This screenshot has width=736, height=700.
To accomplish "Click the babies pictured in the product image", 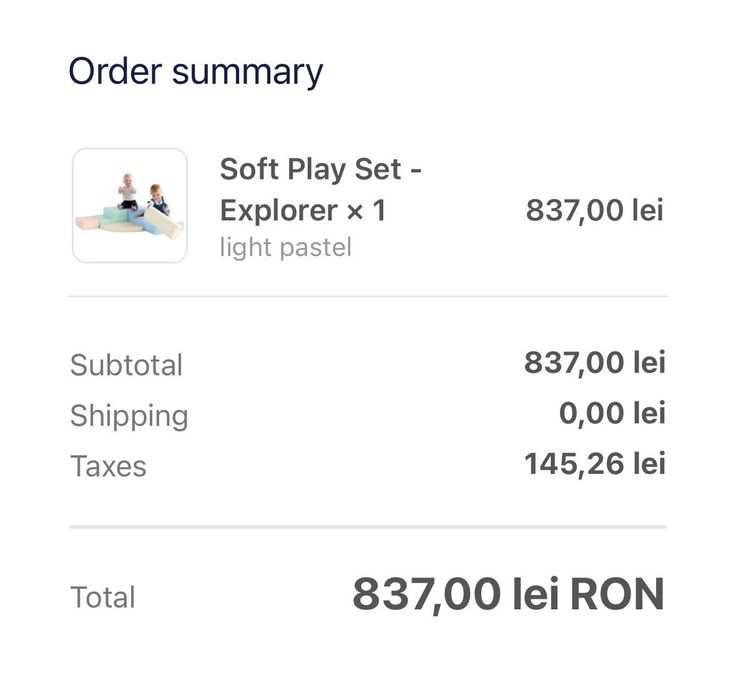I will tap(140, 193).
